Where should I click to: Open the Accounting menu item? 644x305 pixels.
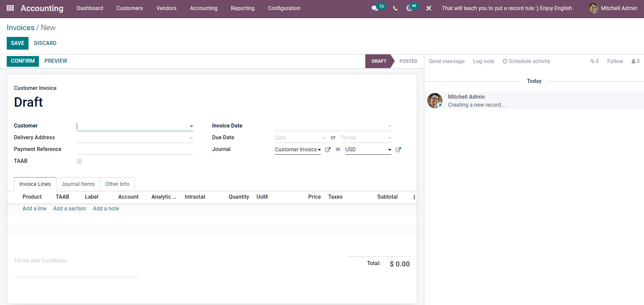point(204,8)
